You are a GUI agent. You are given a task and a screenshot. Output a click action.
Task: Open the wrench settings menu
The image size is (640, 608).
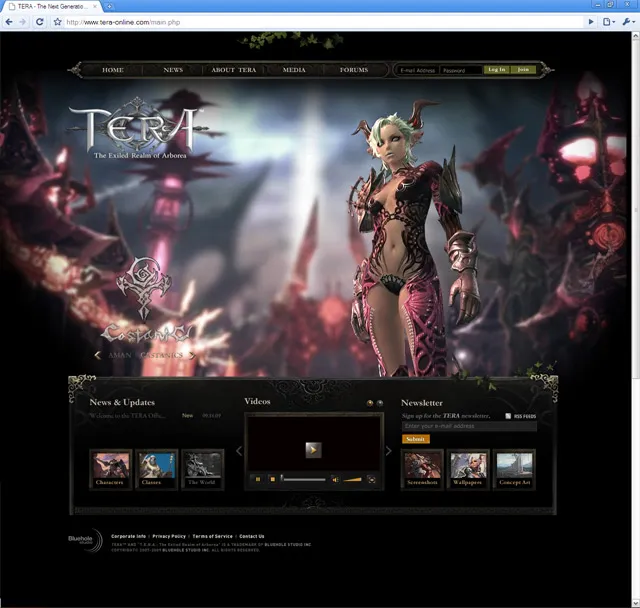[628, 22]
